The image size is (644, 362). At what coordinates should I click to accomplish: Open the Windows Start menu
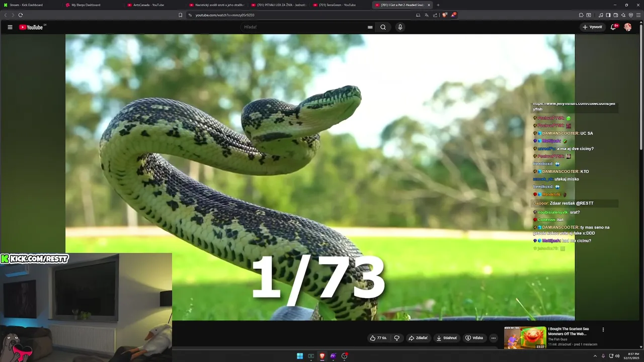coord(300,356)
